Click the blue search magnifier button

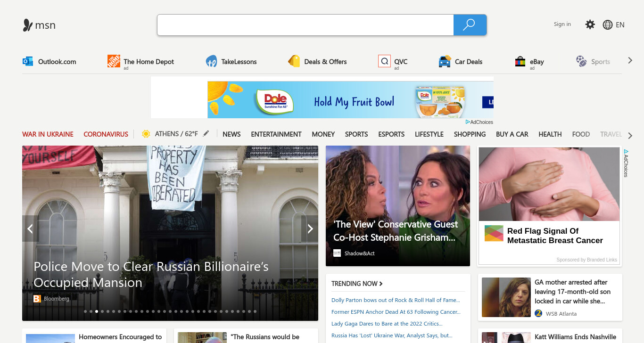(470, 25)
